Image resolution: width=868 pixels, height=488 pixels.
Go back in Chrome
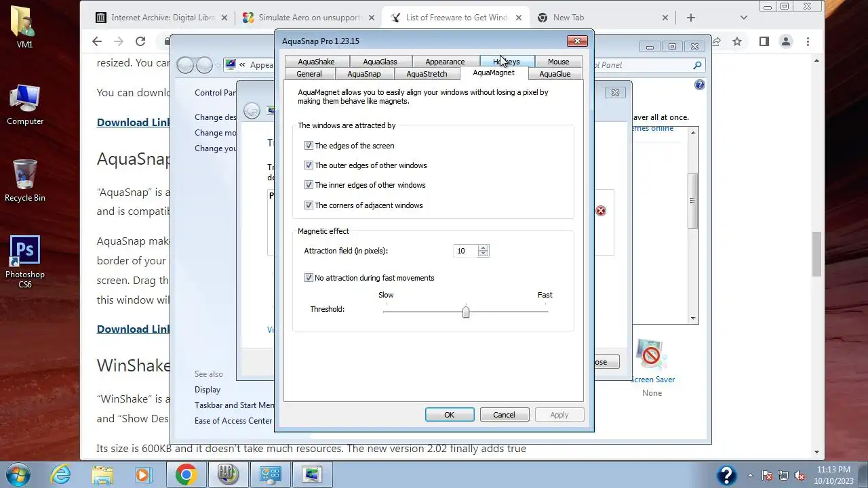tap(97, 41)
